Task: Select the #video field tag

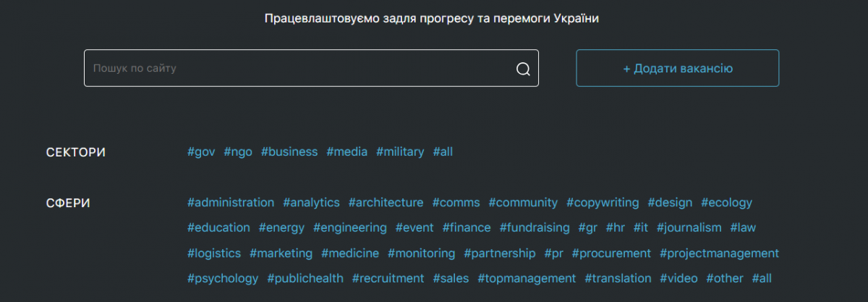Action: click(x=678, y=278)
